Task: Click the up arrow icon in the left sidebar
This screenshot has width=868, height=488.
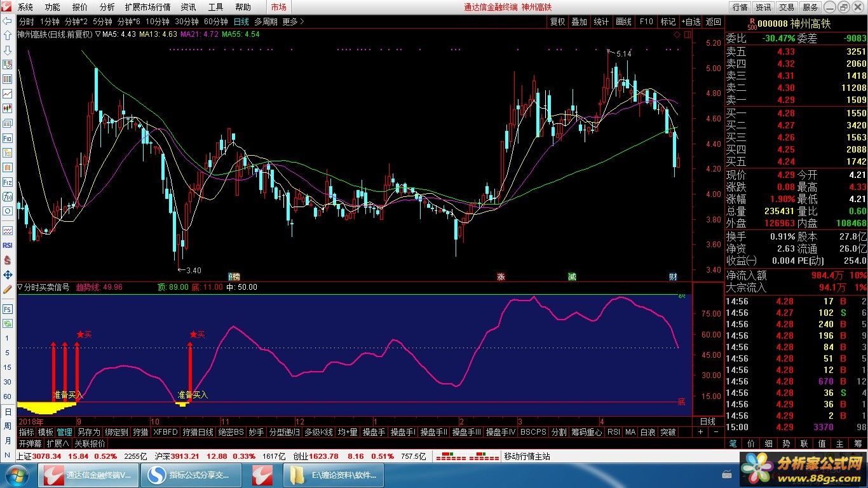Action: [8, 36]
